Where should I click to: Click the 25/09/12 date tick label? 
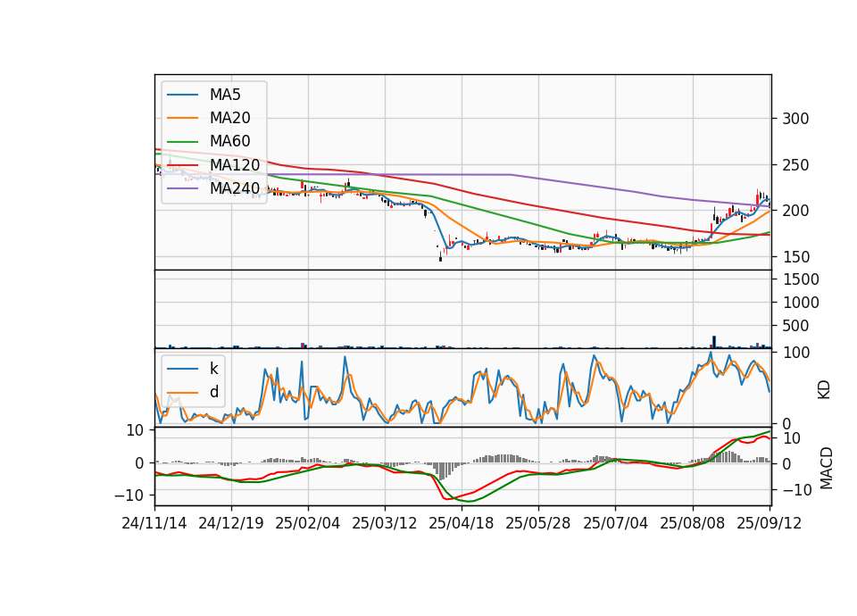(x=770, y=523)
